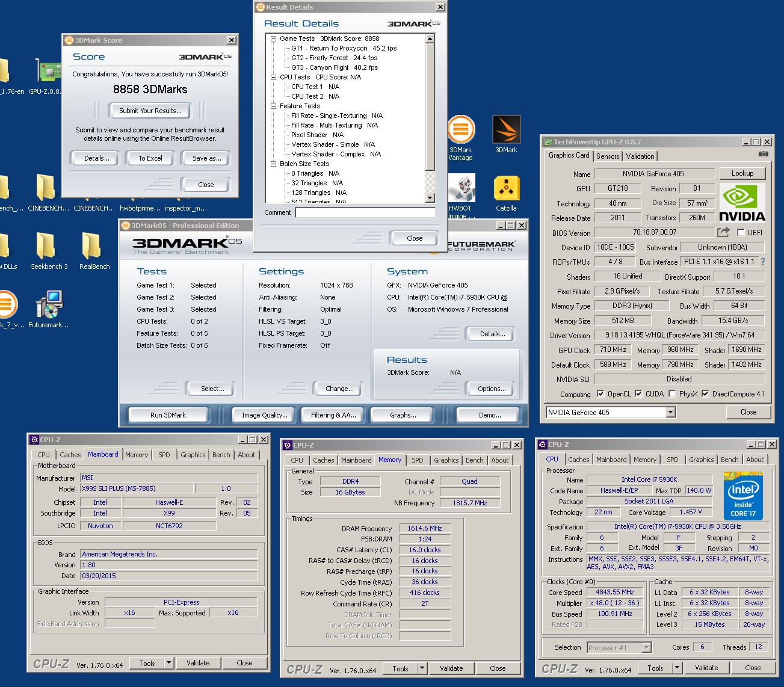The image size is (784, 687).
Task: Toggle the OpenCL checkbox
Action: [x=600, y=394]
